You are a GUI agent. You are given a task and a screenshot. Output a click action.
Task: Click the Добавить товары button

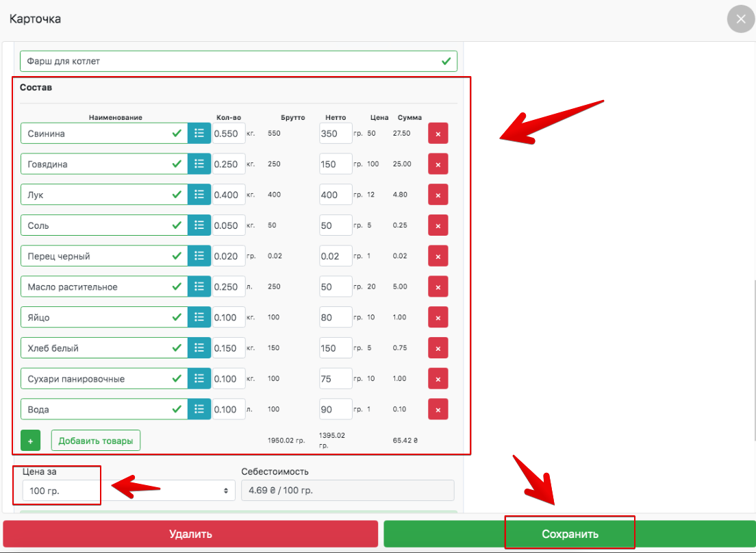coord(96,441)
